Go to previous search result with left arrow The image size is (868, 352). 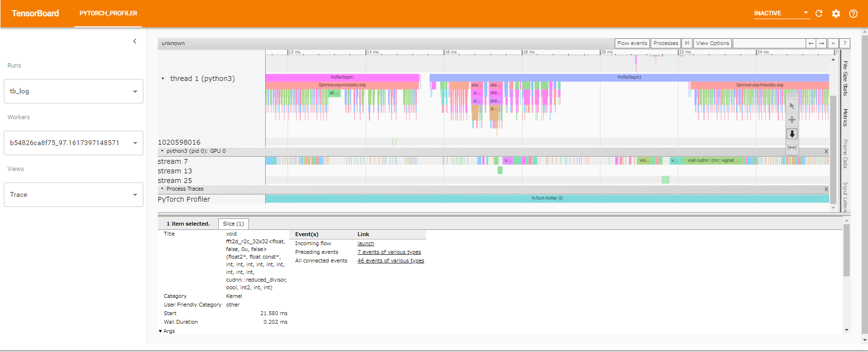coord(811,43)
